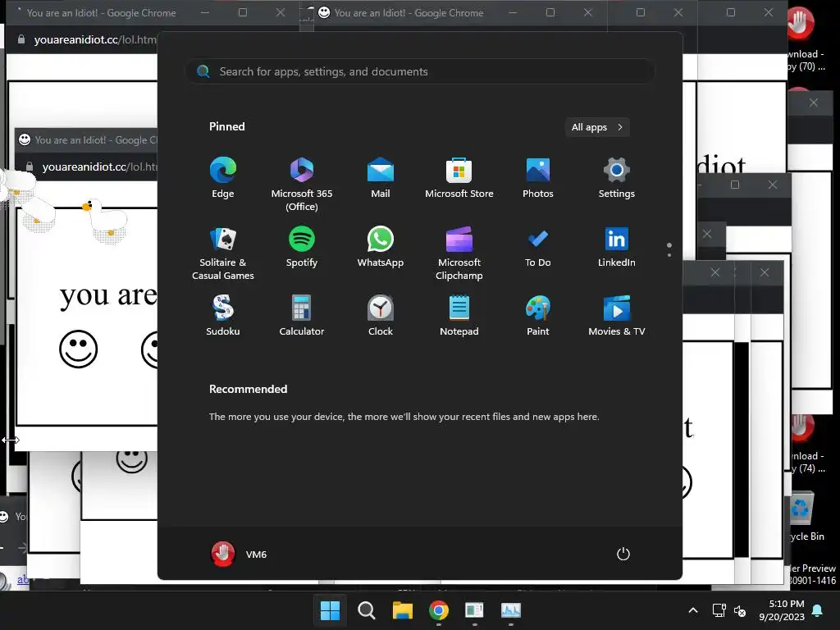This screenshot has height=630, width=840.
Task: Click the youareanidiot.cc address bar in top-left Chrome
Action: click(94, 39)
